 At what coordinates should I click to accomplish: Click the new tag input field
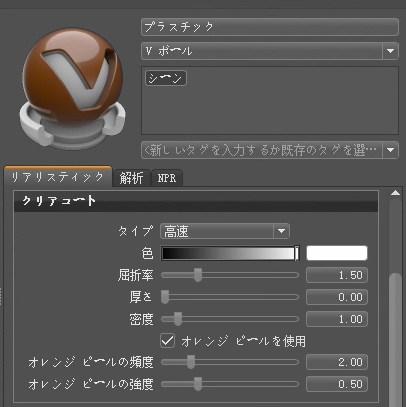262,150
